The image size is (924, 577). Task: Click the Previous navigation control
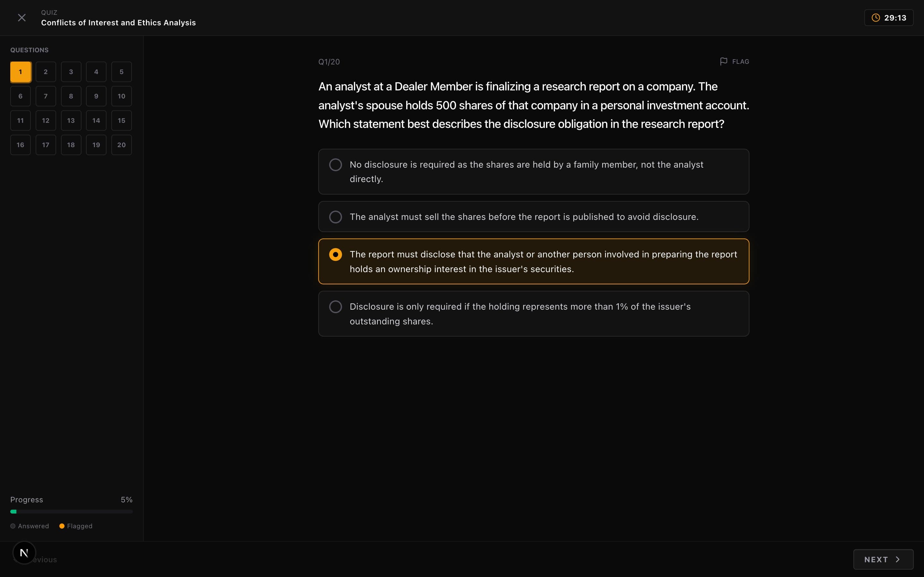(41, 559)
